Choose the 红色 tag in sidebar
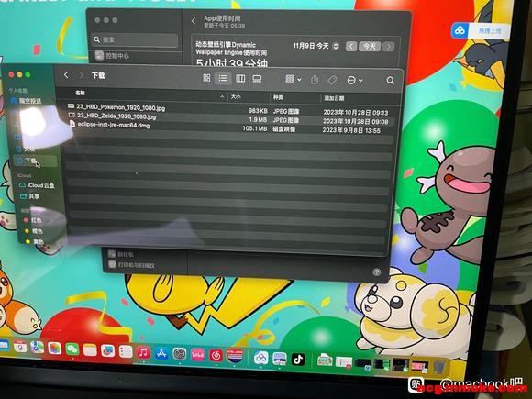 [33, 220]
